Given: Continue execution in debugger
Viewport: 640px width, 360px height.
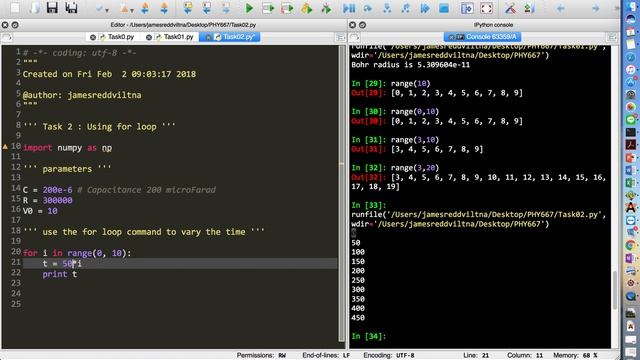Looking at the screenshot, I should pyautogui.click(x=425, y=8).
